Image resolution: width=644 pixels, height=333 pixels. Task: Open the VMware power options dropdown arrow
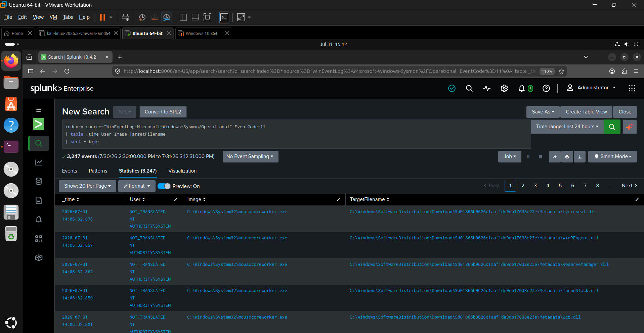111,17
